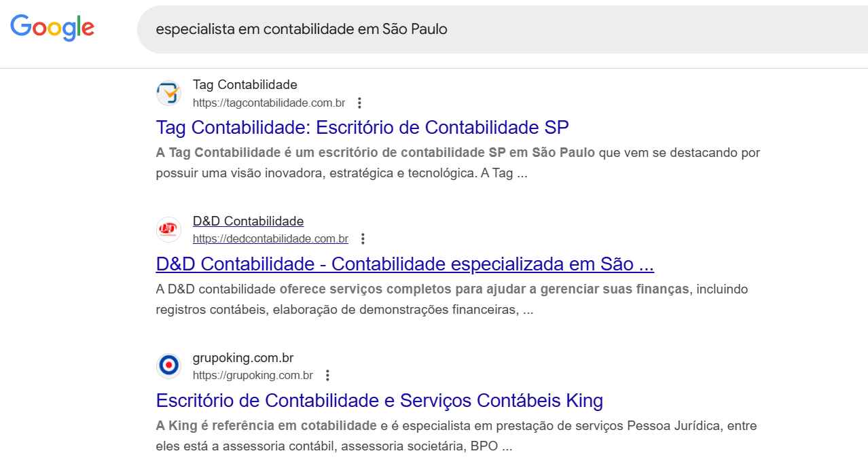Click the https://tagcontabilidade.com.br breadcrumb URL
Viewport: 868px width, 464px height.
[x=269, y=103]
